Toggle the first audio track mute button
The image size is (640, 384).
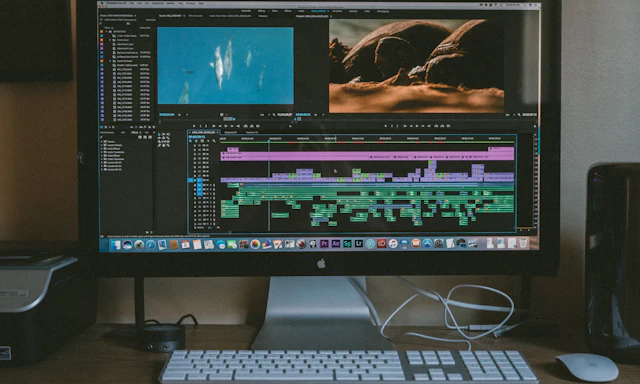pos(207,185)
